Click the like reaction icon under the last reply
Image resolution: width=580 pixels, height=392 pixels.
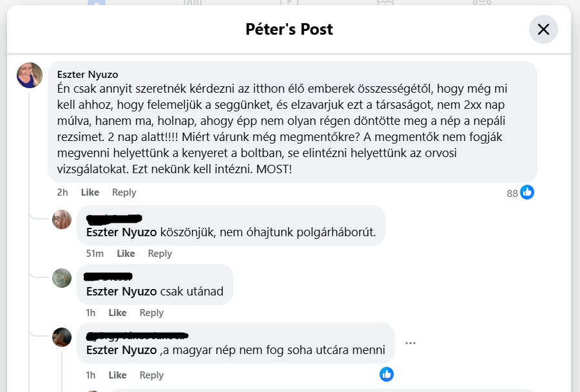(387, 374)
